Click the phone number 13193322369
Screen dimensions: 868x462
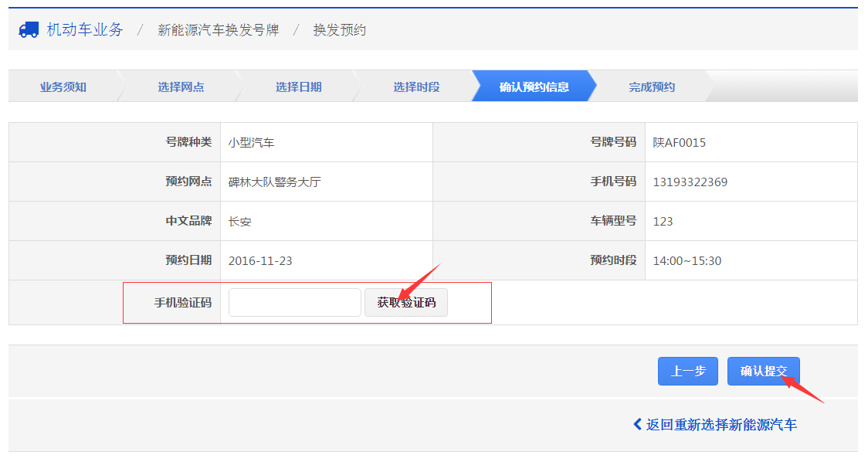(x=690, y=182)
